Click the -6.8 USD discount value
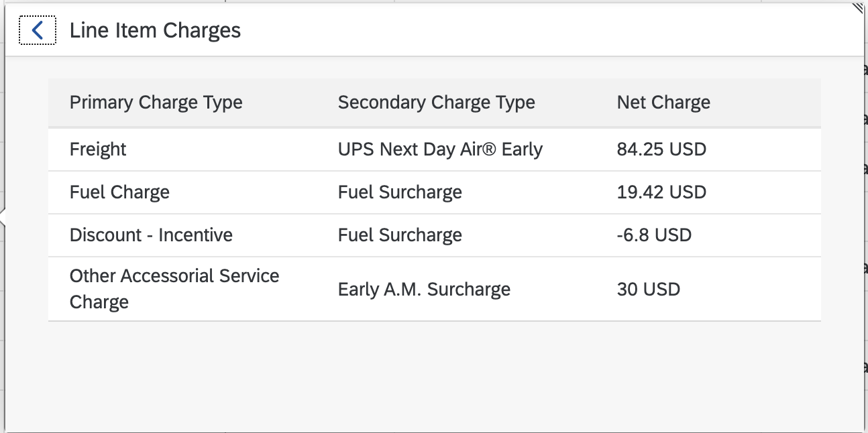This screenshot has width=868, height=433. coord(654,235)
